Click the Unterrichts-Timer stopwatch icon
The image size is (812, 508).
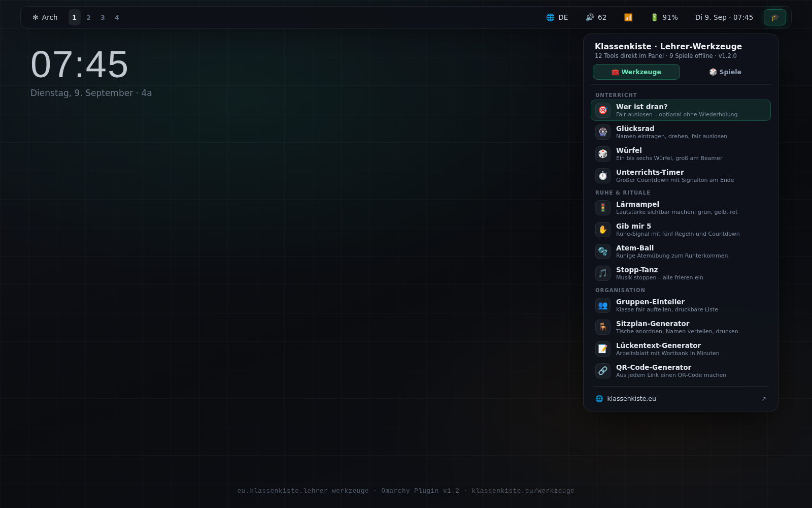coord(603,176)
